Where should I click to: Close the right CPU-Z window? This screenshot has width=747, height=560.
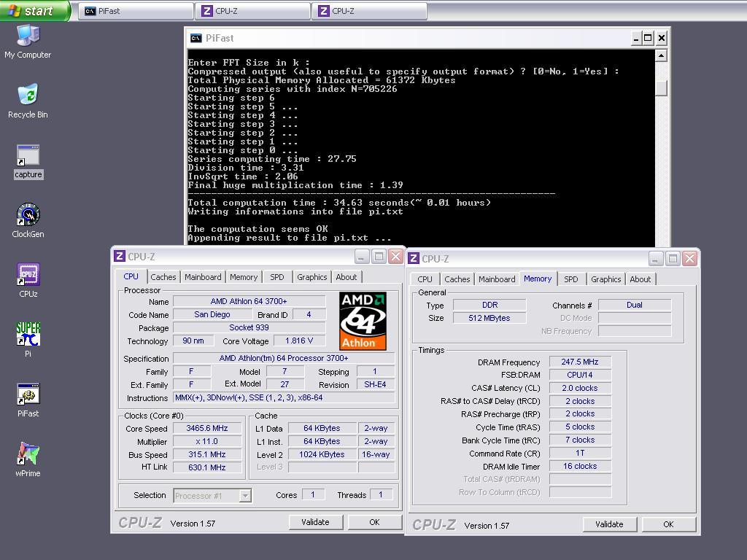pyautogui.click(x=689, y=259)
